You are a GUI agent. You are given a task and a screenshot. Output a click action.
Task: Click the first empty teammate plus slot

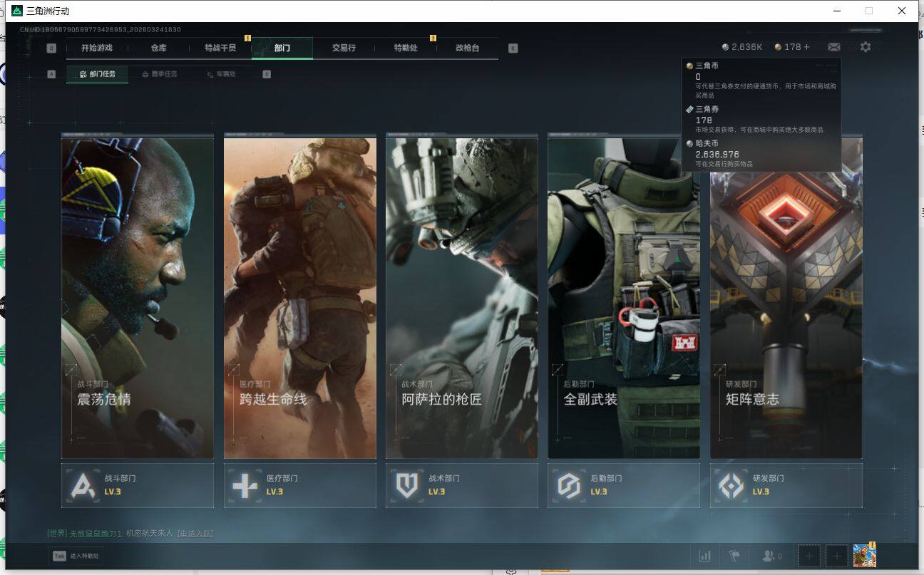(808, 556)
